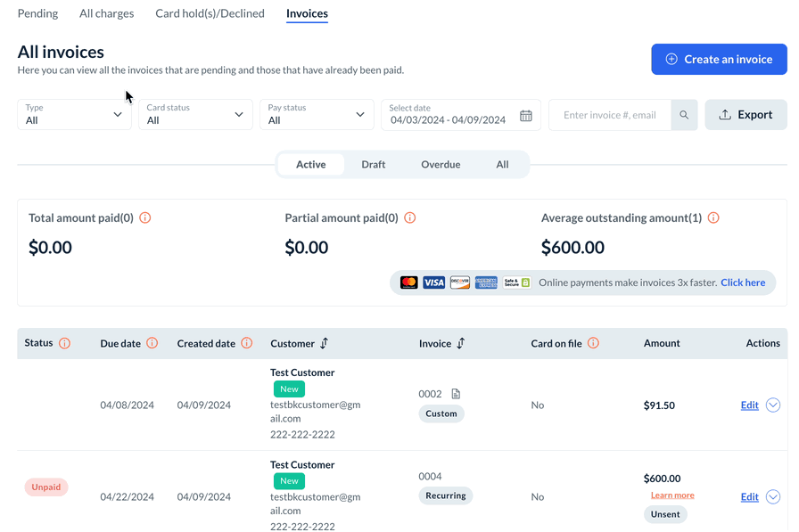Show All invoices in segmented filter
Image resolution: width=799 pixels, height=532 pixels.
pyautogui.click(x=502, y=164)
